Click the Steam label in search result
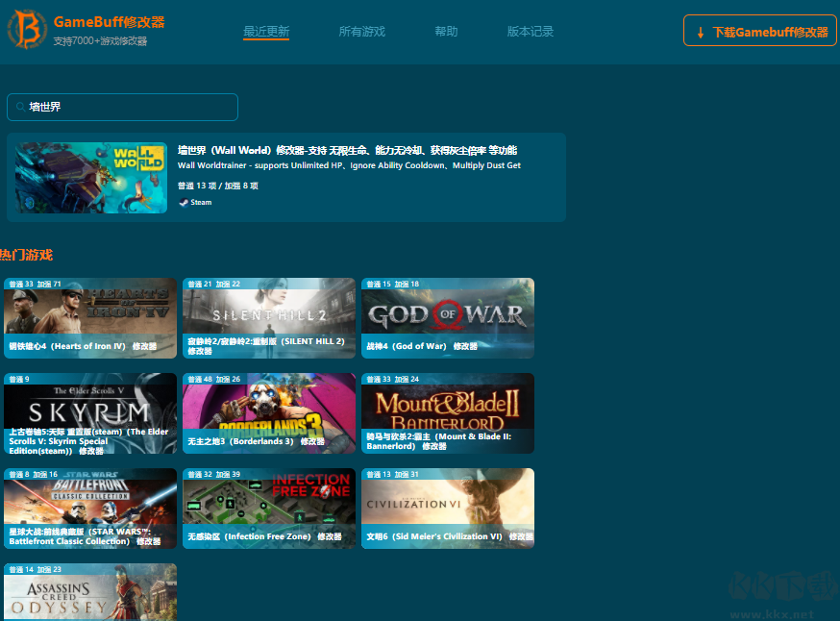This screenshot has width=840, height=621. click(201, 203)
